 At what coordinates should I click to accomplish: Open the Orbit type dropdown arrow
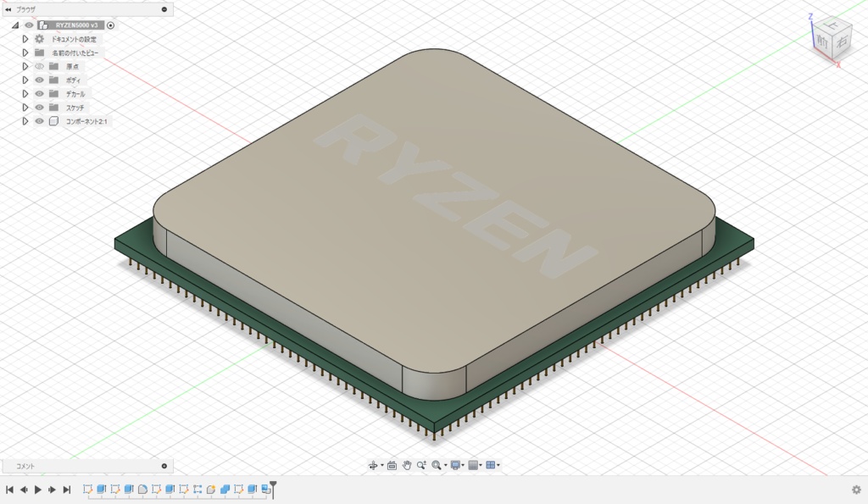point(382,465)
